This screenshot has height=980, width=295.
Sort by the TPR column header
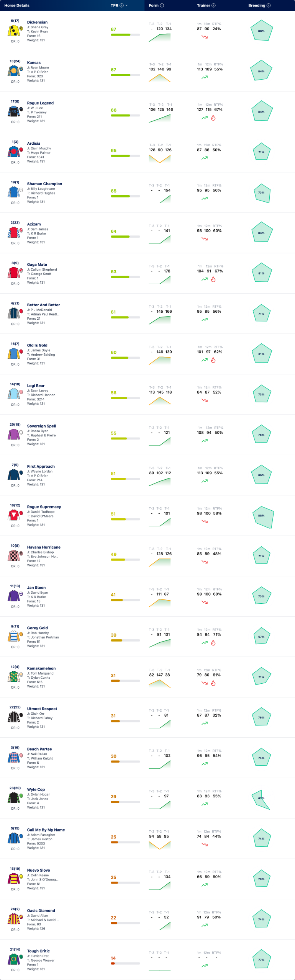point(115,5)
